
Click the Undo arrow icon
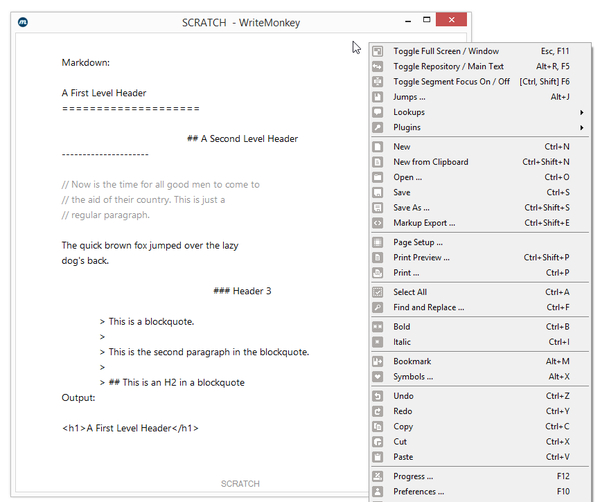point(378,396)
